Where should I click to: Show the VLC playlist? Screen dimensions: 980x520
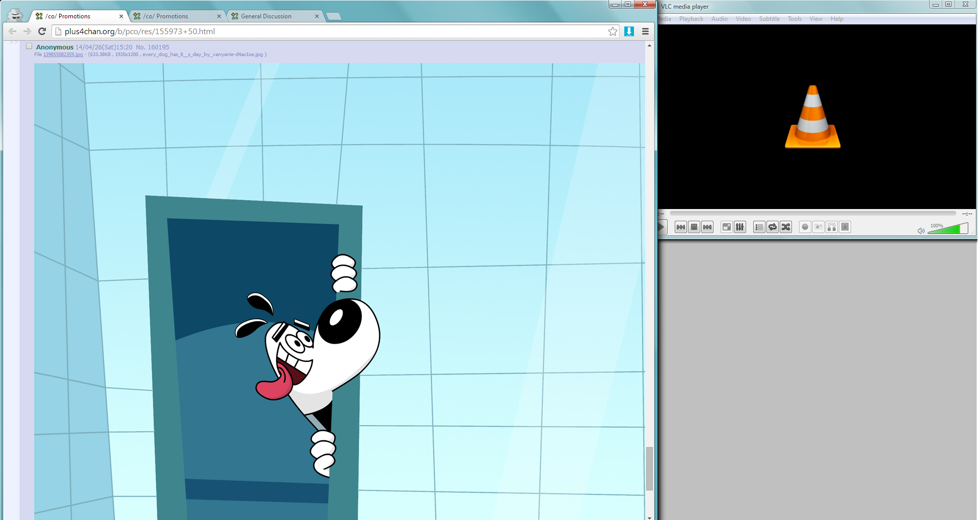click(x=759, y=227)
